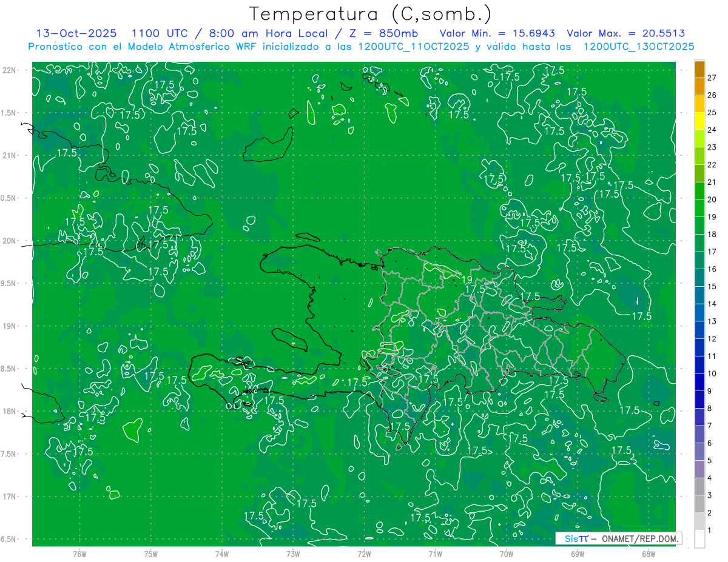Pick the topmost brown-orange color scale swatch
This screenshot has height=562, width=728.
pos(699,69)
